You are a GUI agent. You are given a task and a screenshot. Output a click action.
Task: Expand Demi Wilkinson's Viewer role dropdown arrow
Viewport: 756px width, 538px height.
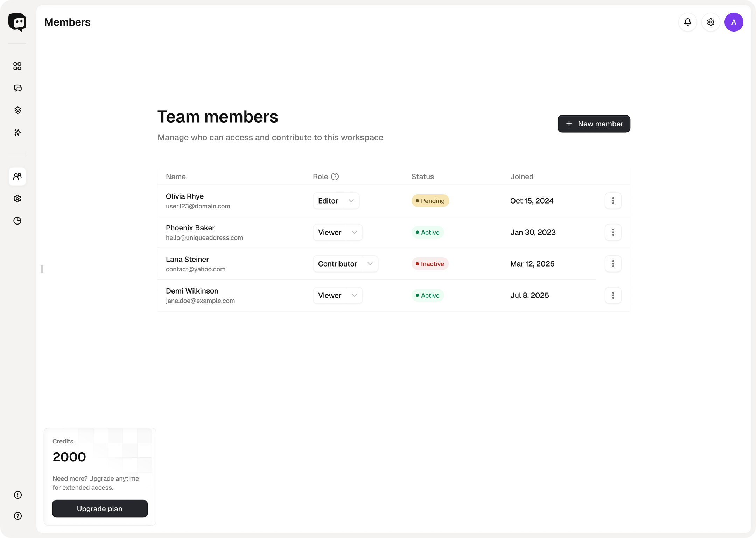355,295
